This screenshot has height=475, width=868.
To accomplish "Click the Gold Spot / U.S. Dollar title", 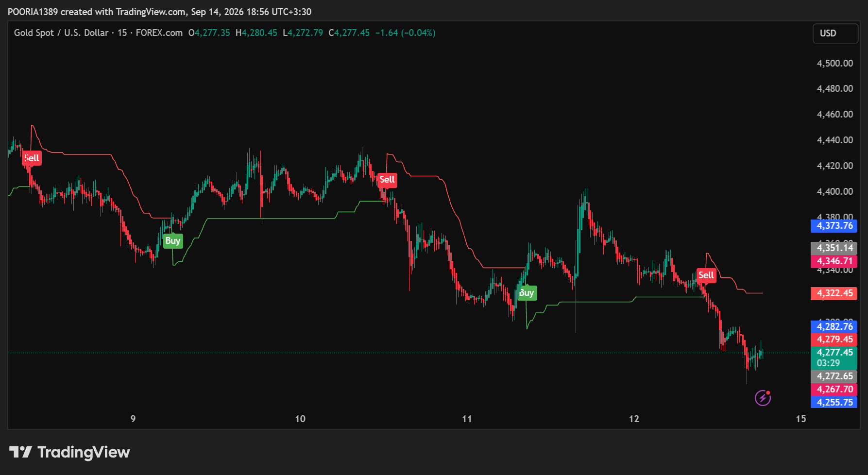I will point(61,33).
